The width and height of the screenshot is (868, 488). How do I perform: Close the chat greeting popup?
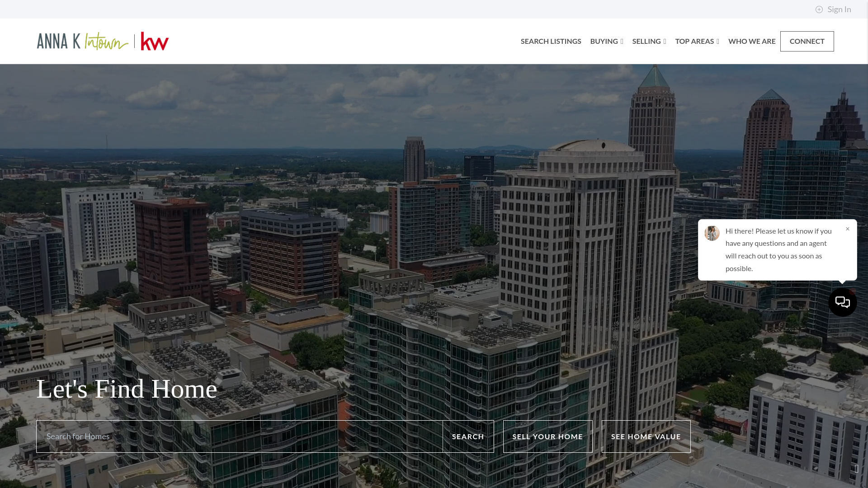848,229
